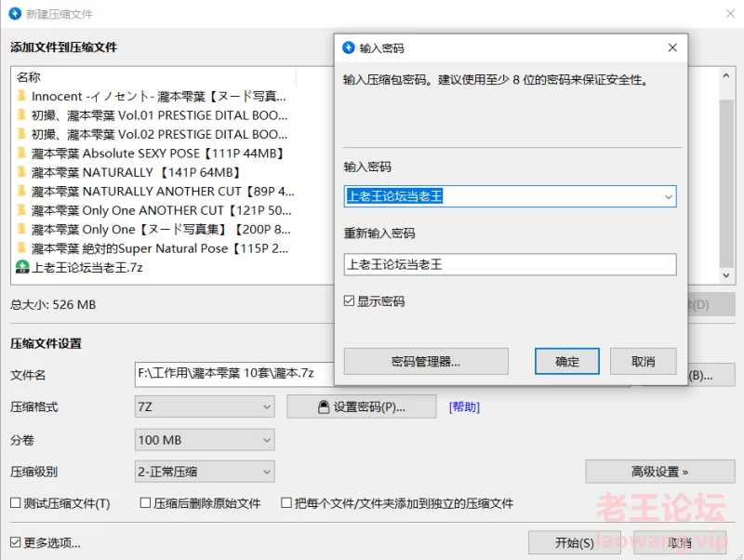Expand 高级设置 » options
Screen dimensions: 744x560
pyautogui.click(x=660, y=472)
